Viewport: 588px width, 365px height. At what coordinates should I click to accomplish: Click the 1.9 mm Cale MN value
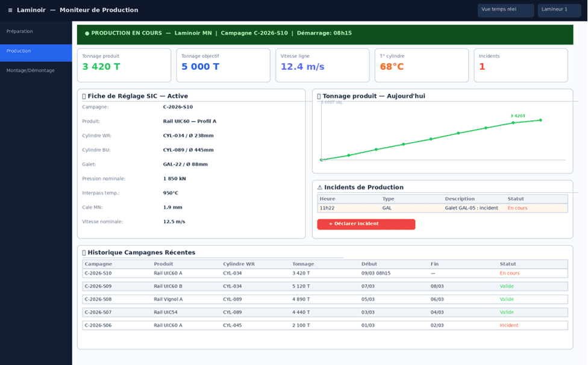(172, 207)
